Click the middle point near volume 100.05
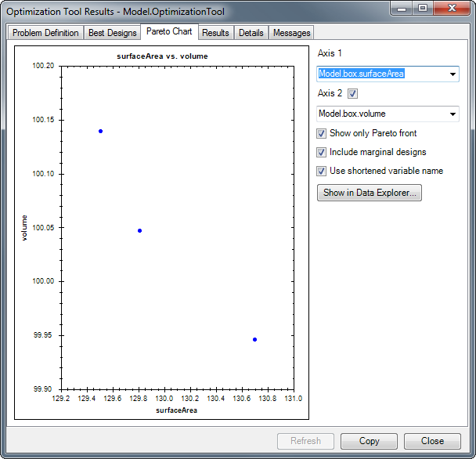Screen dimensions: 476x459 tap(139, 230)
